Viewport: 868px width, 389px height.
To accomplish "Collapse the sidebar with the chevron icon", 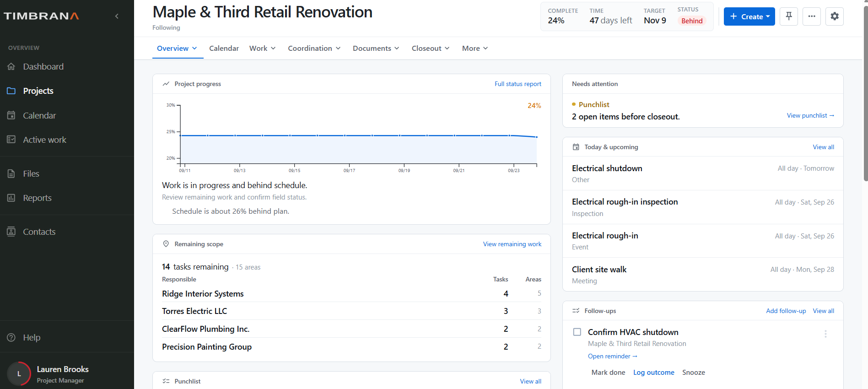I will (117, 16).
